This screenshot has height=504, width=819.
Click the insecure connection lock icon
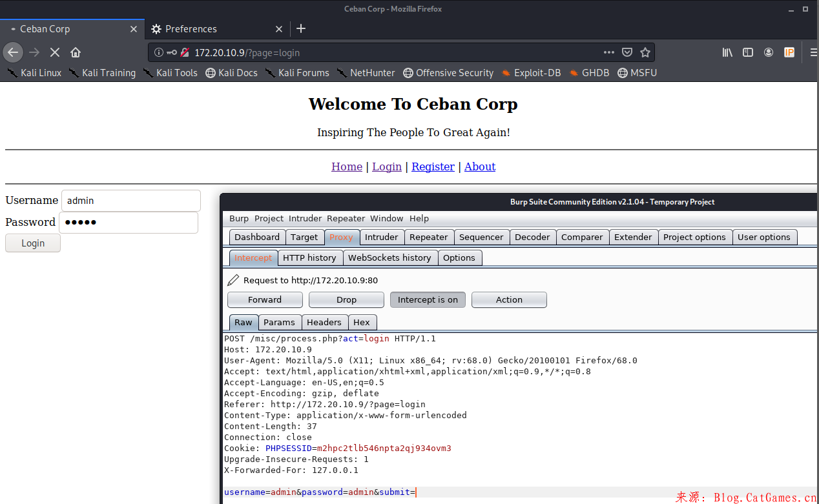tap(185, 52)
